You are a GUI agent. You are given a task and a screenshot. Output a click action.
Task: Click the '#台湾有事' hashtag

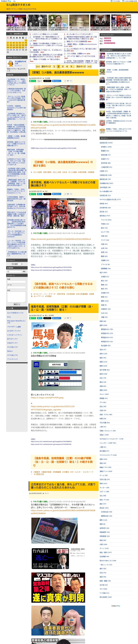pyautogui.click(x=71, y=294)
